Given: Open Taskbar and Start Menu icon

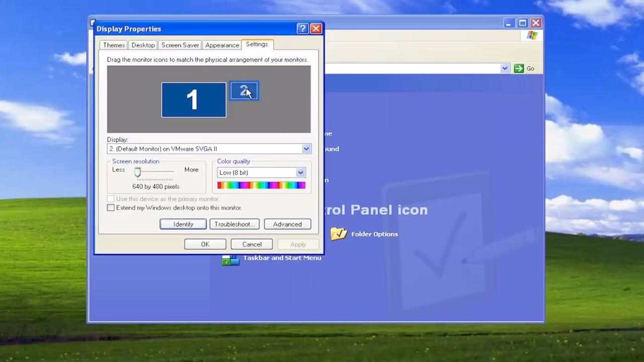Looking at the screenshot, I should [230, 259].
